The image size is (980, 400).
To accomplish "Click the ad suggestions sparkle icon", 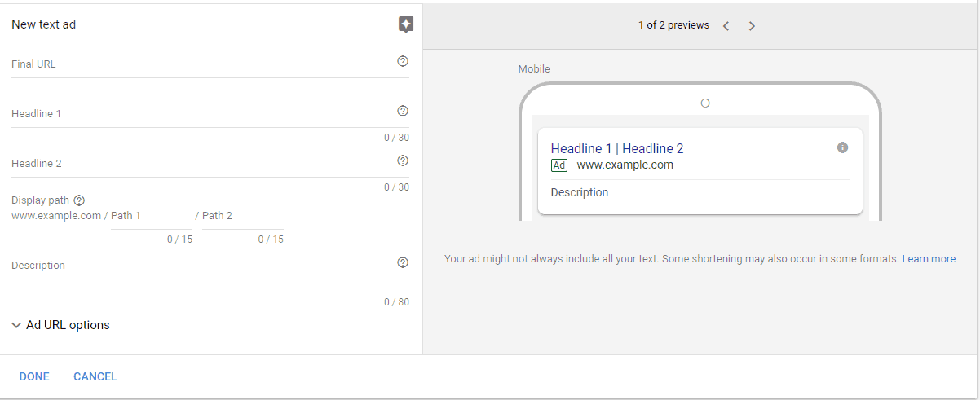I will (406, 24).
